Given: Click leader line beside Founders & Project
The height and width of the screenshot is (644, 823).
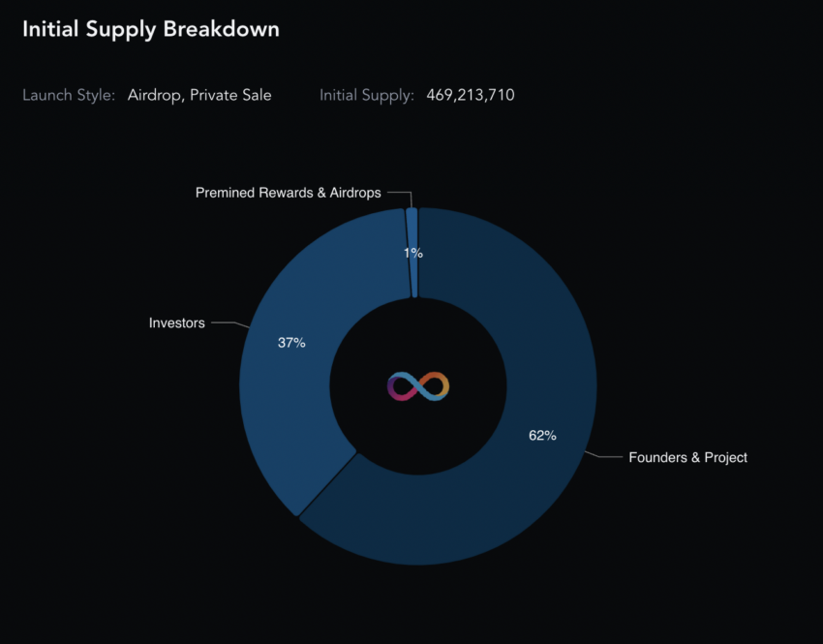Looking at the screenshot, I should pyautogui.click(x=603, y=455).
